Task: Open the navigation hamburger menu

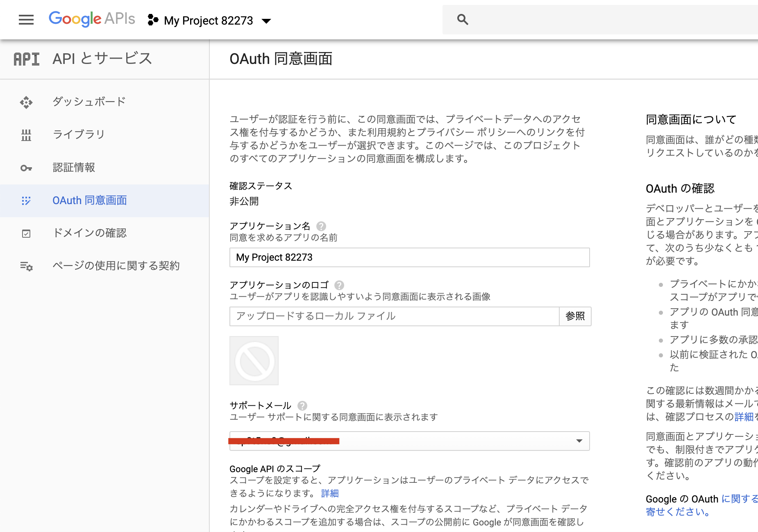Action: pos(26,20)
